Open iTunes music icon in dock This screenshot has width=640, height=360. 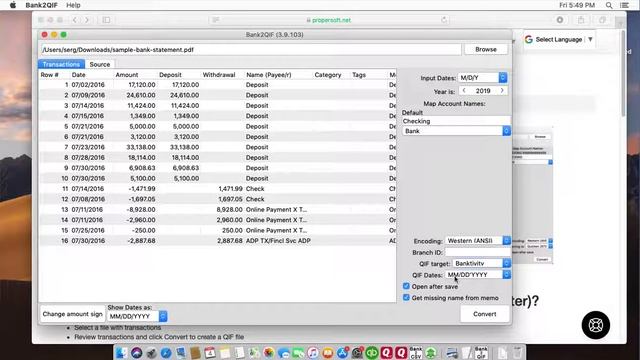point(313,352)
